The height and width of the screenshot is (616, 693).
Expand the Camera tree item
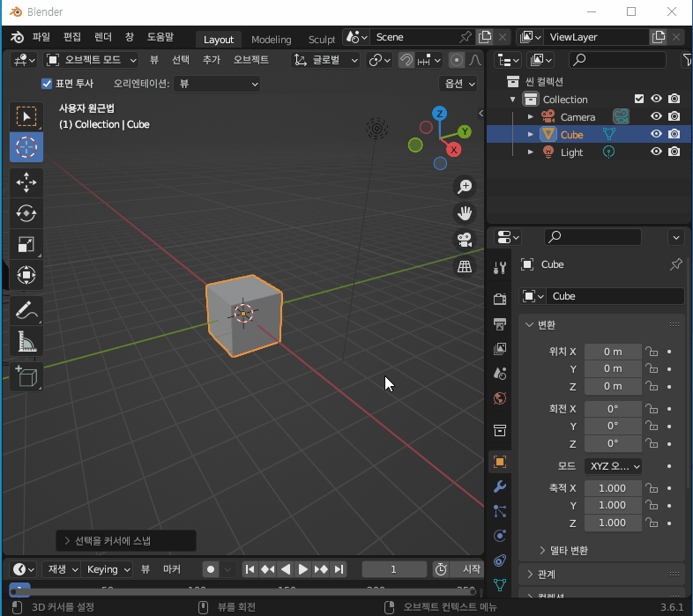(x=531, y=116)
